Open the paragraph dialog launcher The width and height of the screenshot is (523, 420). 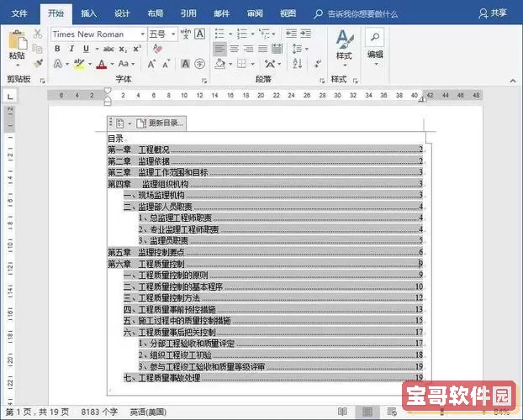(322, 81)
